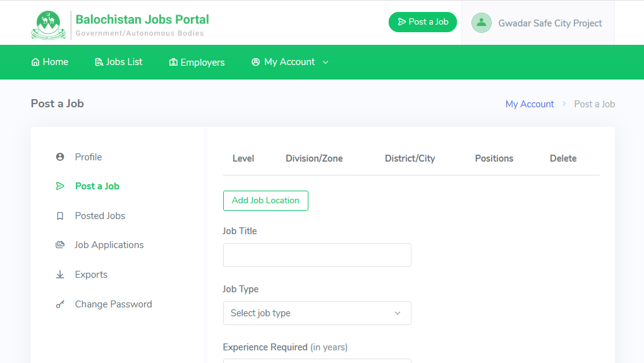Open Gwadar Safe City Project account menu
644x363 pixels.
click(x=549, y=23)
